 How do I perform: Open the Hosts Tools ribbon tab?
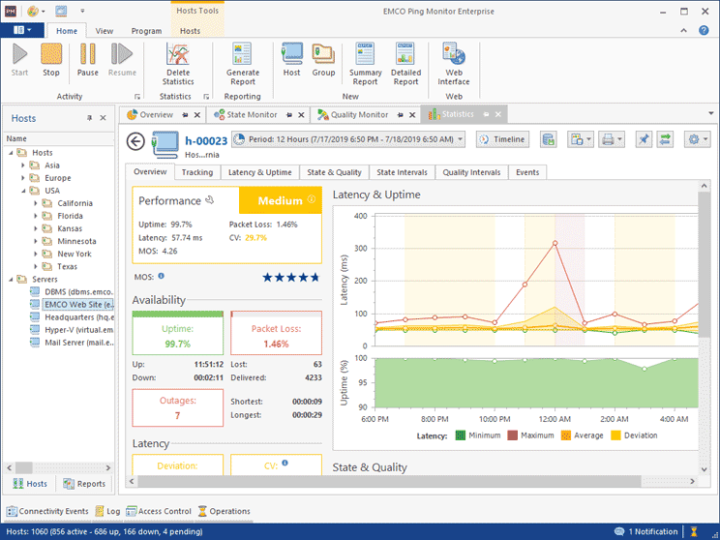coord(190,31)
